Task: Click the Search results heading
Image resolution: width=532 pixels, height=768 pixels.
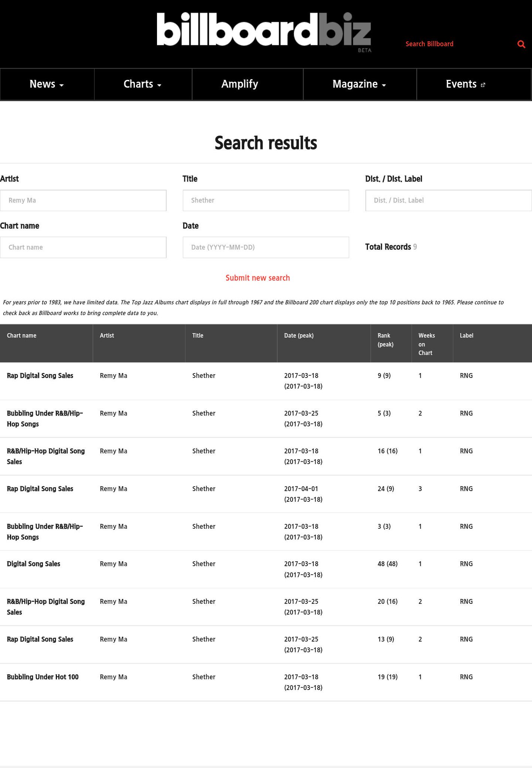Action: tap(266, 143)
